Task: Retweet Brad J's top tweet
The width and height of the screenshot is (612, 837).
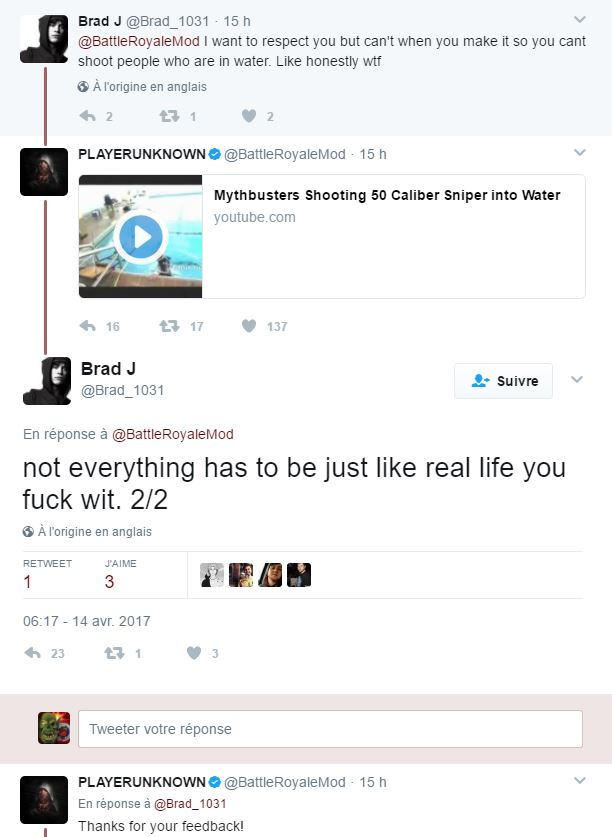Action: (169, 116)
